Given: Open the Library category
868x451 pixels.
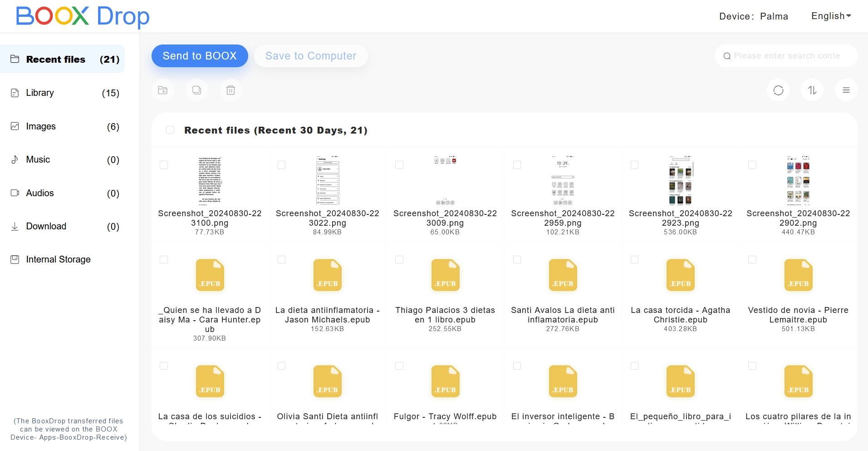Looking at the screenshot, I should (x=40, y=93).
